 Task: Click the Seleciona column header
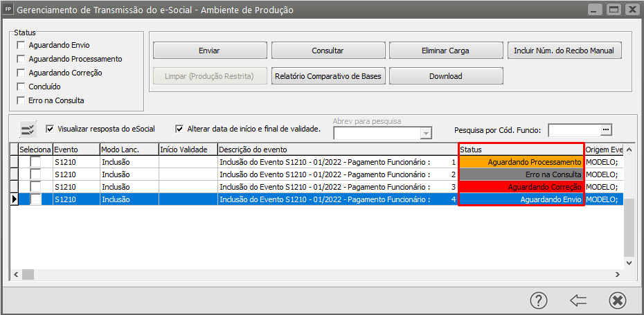[35, 150]
